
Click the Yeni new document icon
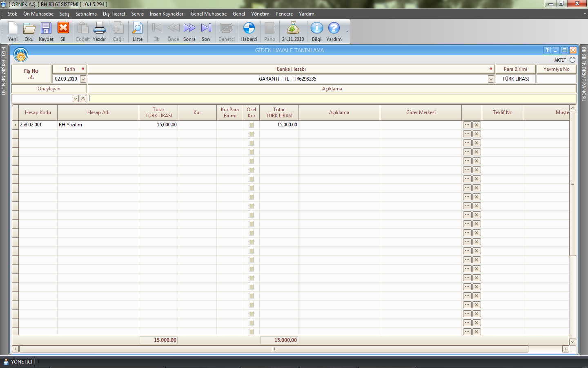13,29
